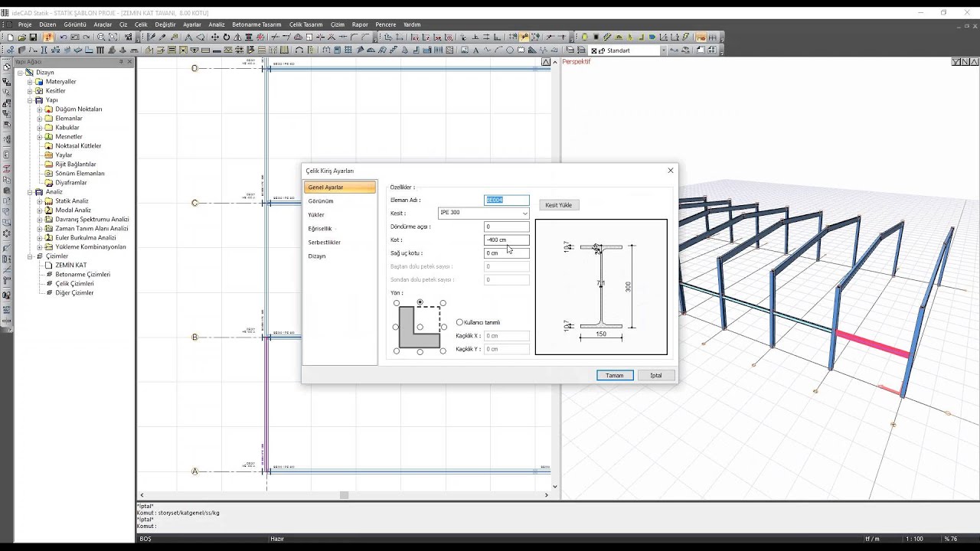Image resolution: width=980 pixels, height=551 pixels.
Task: Click the plan view scroll-left arrow
Action: (141, 495)
